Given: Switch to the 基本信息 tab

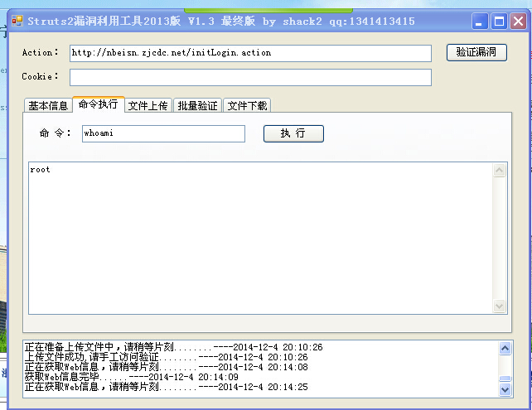Looking at the screenshot, I should point(48,105).
